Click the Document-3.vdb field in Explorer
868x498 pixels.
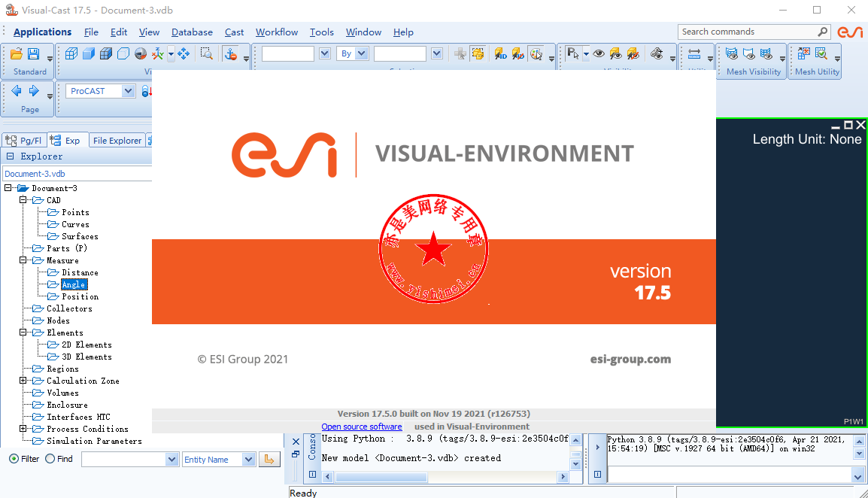pyautogui.click(x=77, y=173)
